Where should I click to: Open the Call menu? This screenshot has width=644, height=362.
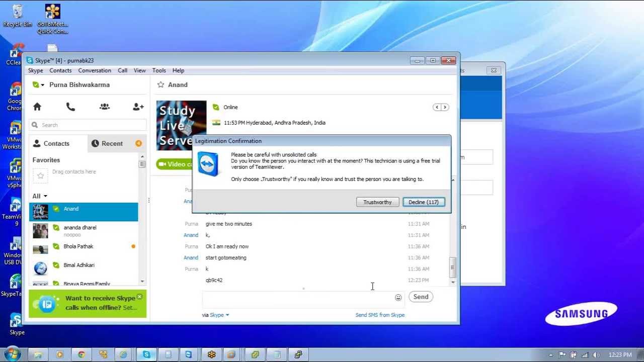point(122,70)
